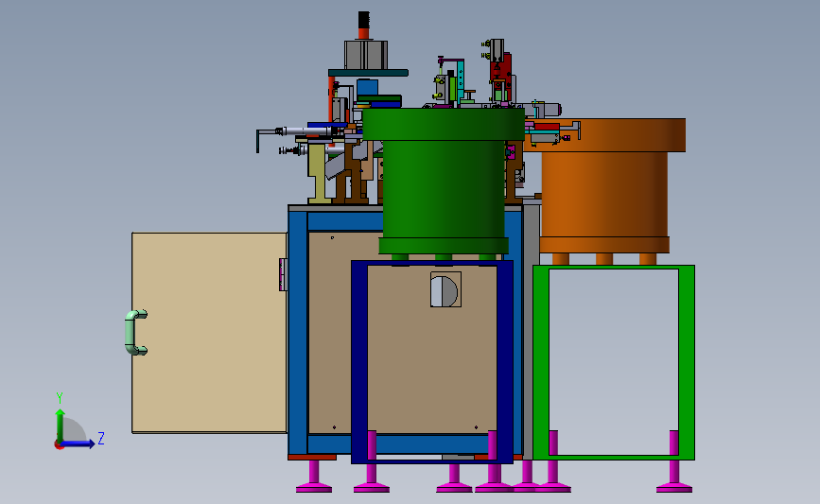Click the red origin ball of the triad

coord(59,445)
